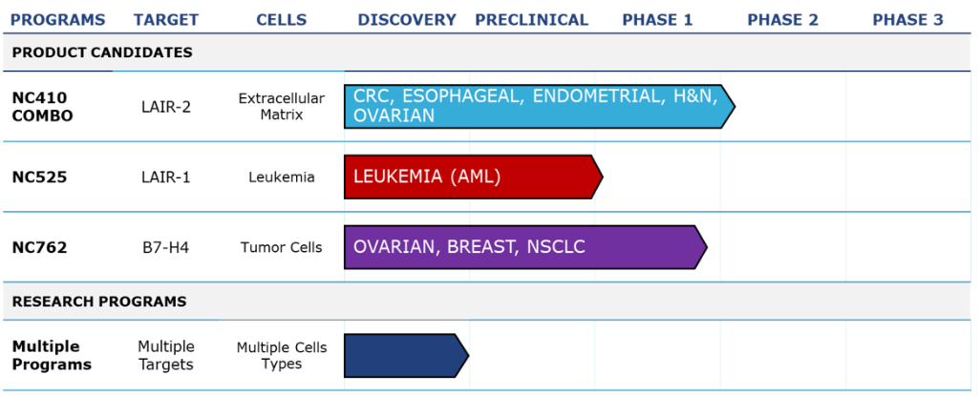980x396 pixels.
Task: Select the DISCOVERY stage header
Action: 407,20
